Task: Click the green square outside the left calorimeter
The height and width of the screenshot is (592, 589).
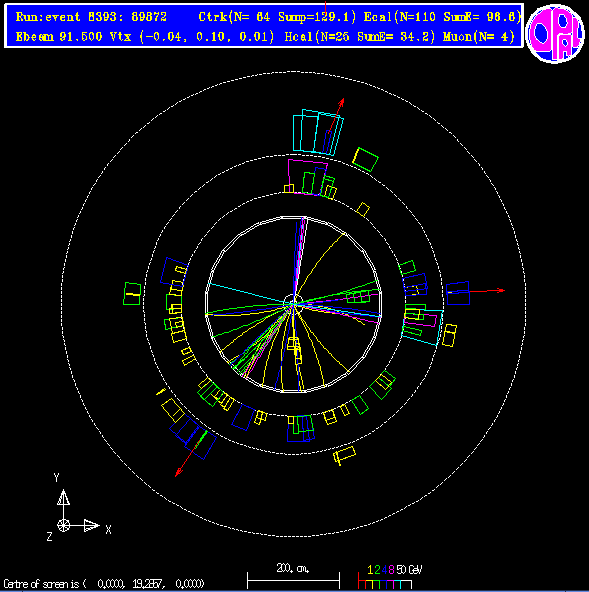Action: (132, 293)
